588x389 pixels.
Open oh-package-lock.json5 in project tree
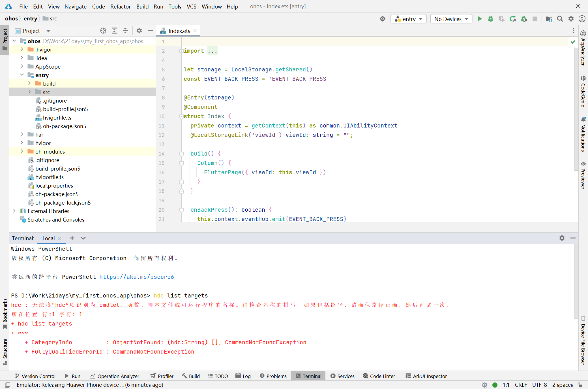63,203
